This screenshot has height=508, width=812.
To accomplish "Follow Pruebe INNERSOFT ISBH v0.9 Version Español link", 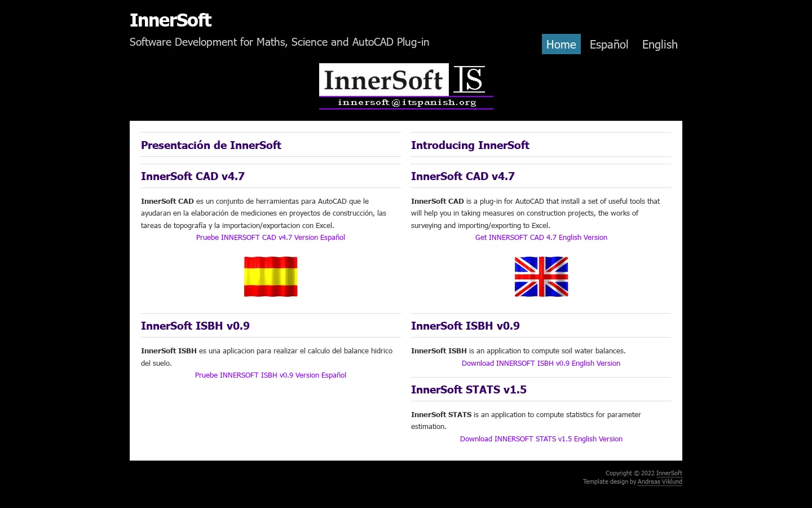I will [271, 375].
